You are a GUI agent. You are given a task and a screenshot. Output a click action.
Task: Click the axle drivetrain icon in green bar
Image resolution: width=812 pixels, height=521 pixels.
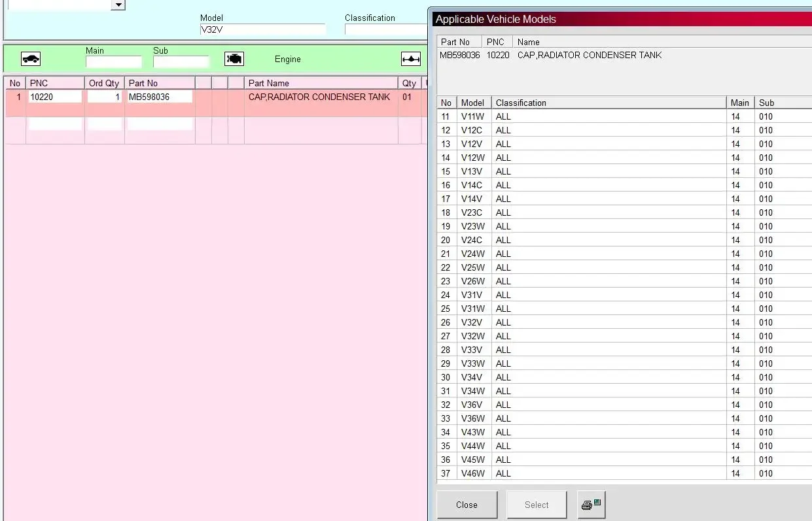click(x=411, y=59)
